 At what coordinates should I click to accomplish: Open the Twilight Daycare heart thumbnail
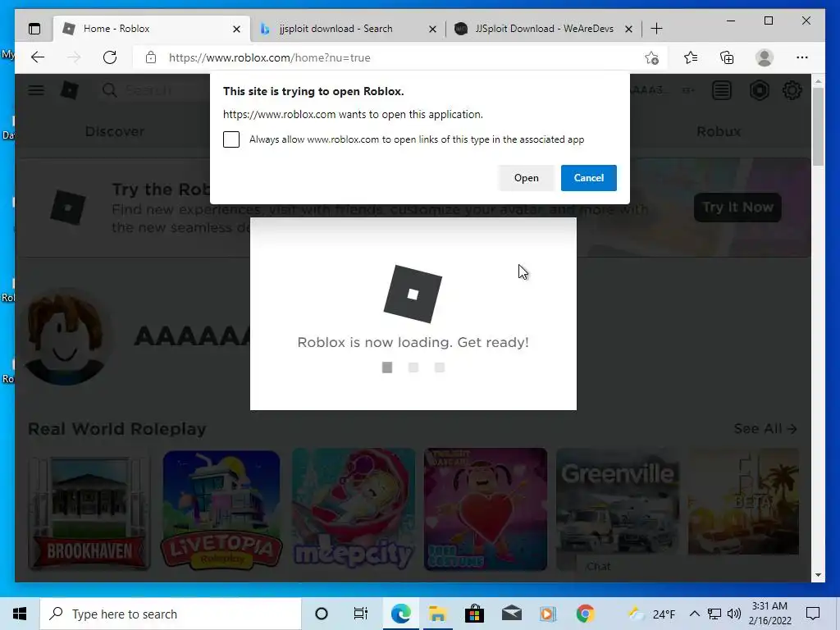tap(486, 510)
